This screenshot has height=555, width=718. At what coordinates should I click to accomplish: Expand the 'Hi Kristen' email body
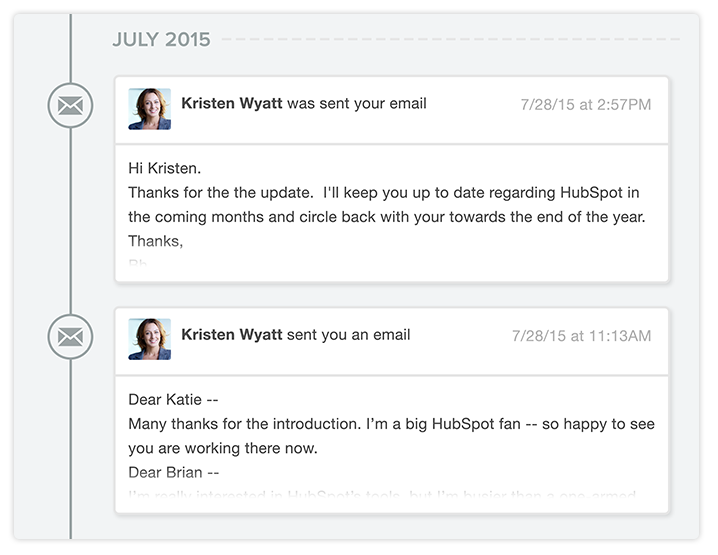tap(392, 213)
